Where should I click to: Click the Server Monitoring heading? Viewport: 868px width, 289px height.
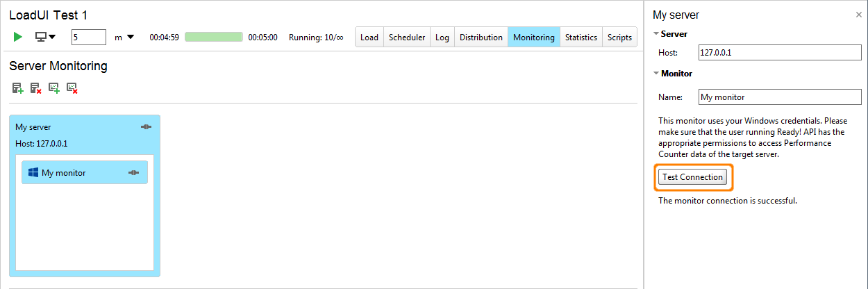58,66
